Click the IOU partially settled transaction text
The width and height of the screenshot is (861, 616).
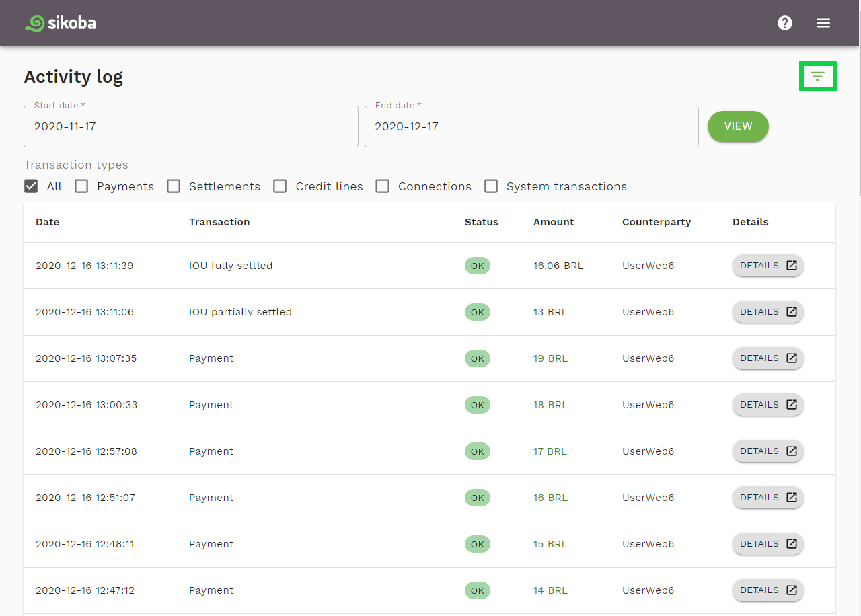pyautogui.click(x=240, y=312)
